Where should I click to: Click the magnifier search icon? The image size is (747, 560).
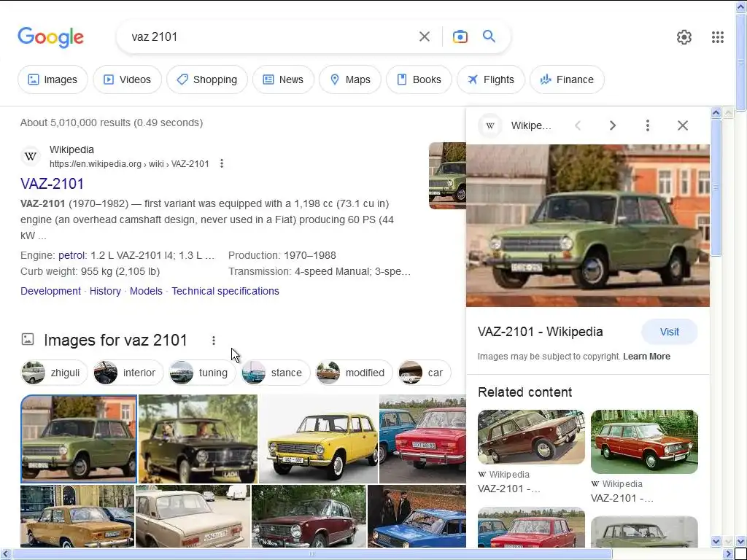pyautogui.click(x=489, y=36)
